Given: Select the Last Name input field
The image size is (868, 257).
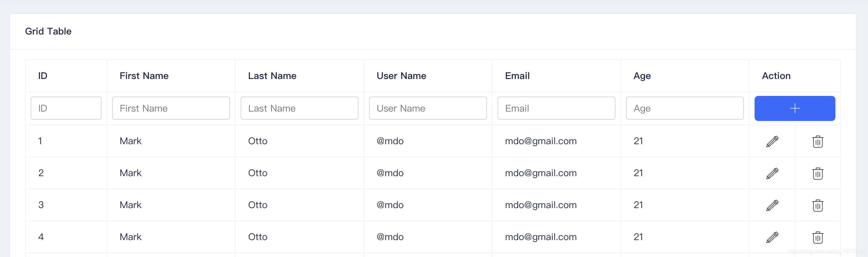Looking at the screenshot, I should click(299, 108).
